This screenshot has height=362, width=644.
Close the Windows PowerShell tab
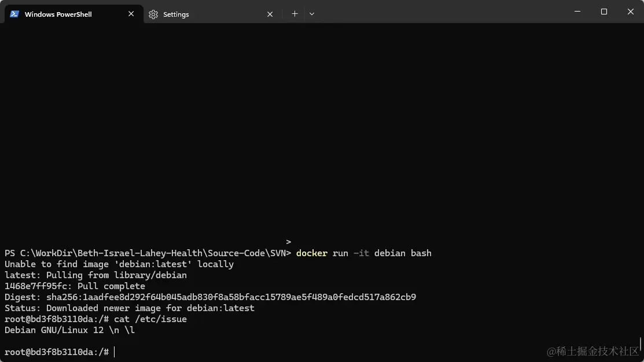pos(131,14)
